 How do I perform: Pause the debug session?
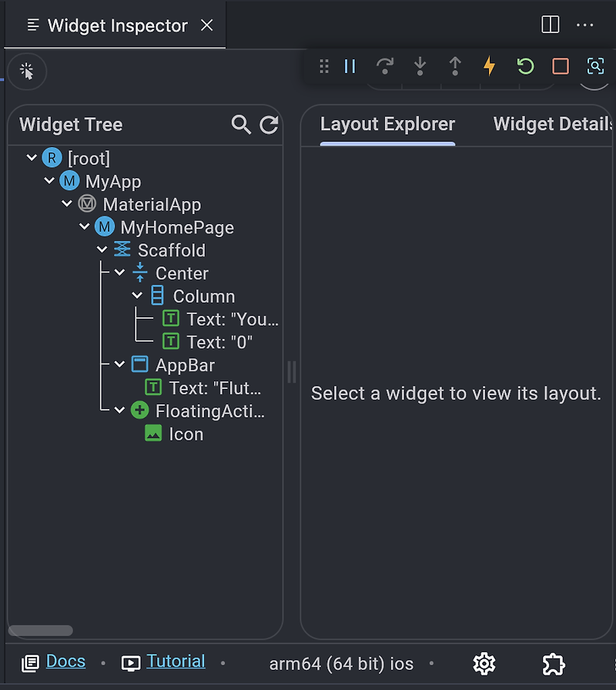click(350, 66)
